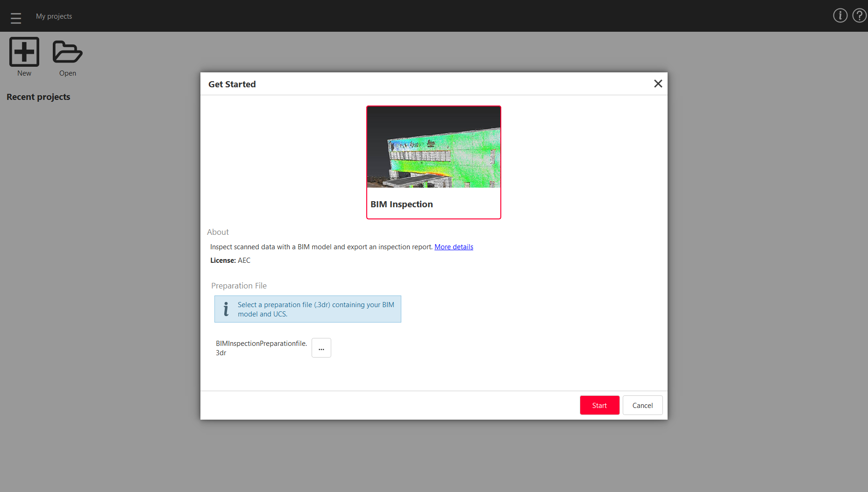Click the New project plus icon
Viewport: 868px width, 492px height.
pos(24,52)
